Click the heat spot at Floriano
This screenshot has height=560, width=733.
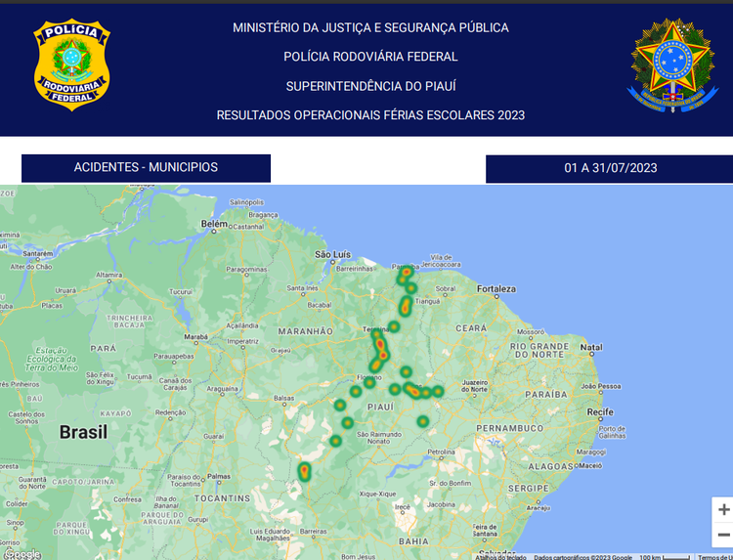coord(369,383)
